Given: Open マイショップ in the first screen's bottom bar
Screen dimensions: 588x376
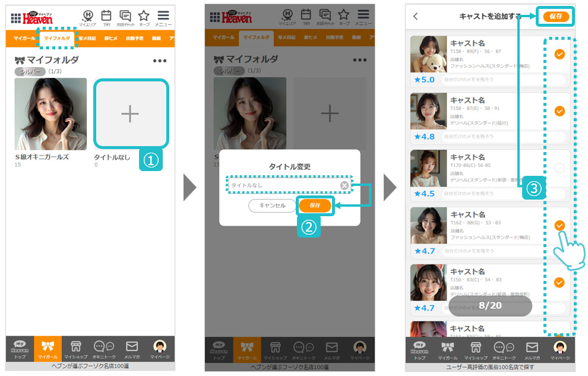Looking at the screenshot, I should click(x=76, y=349).
